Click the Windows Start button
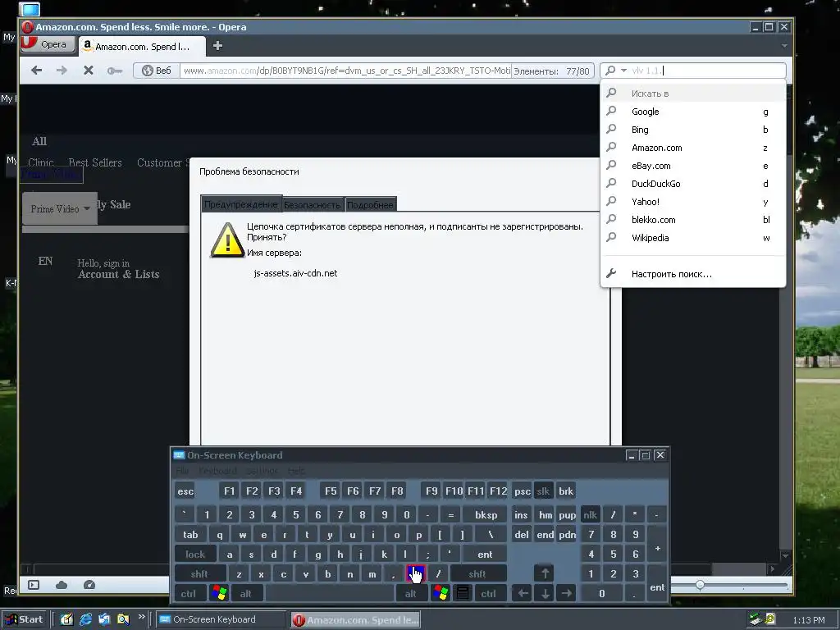840x630 pixels. pyautogui.click(x=24, y=619)
